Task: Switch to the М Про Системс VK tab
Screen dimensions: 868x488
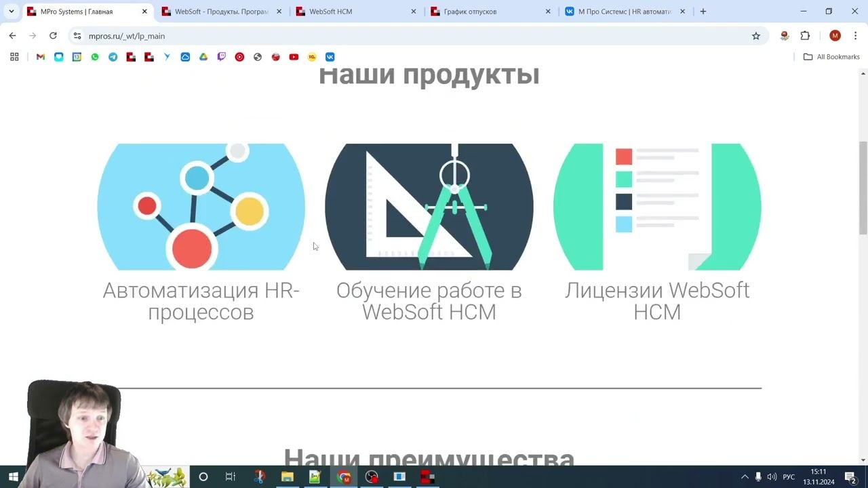Action: [624, 12]
